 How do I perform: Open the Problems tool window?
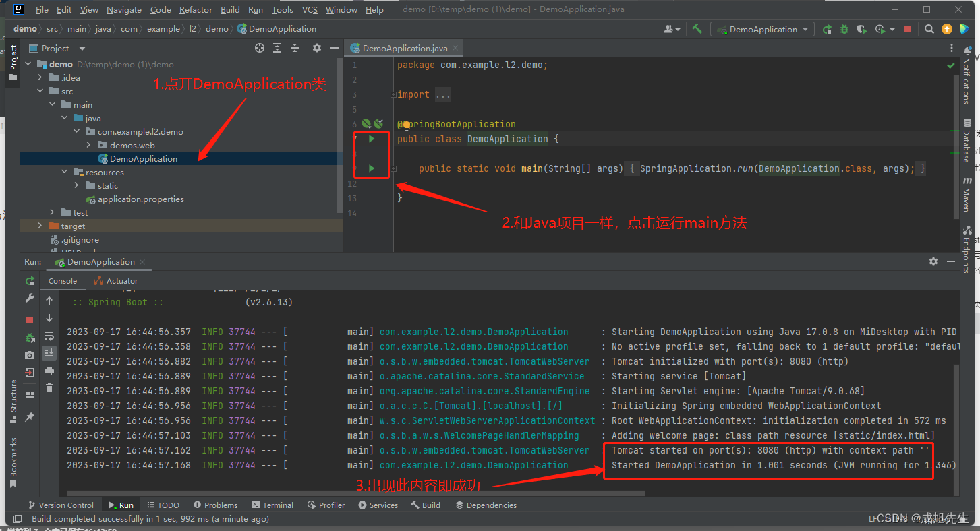(215, 505)
